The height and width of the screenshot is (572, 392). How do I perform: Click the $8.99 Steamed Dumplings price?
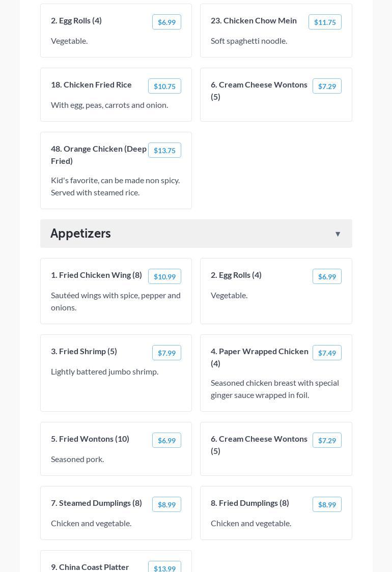coord(166,504)
